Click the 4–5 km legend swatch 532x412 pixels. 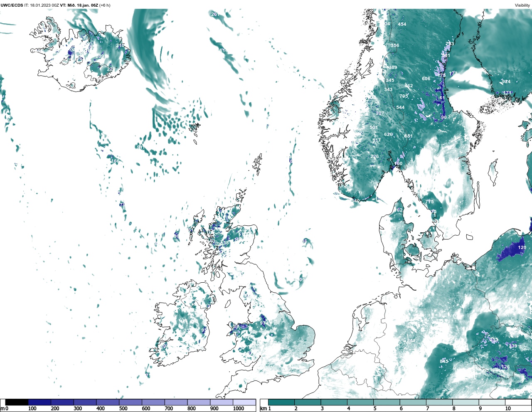tap(360, 402)
